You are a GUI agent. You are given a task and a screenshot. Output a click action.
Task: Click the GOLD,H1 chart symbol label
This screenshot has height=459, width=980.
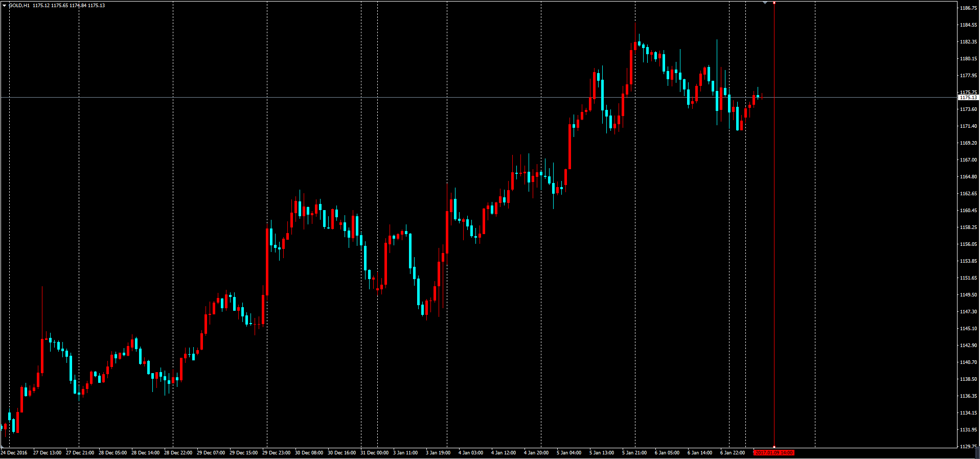(x=19, y=6)
